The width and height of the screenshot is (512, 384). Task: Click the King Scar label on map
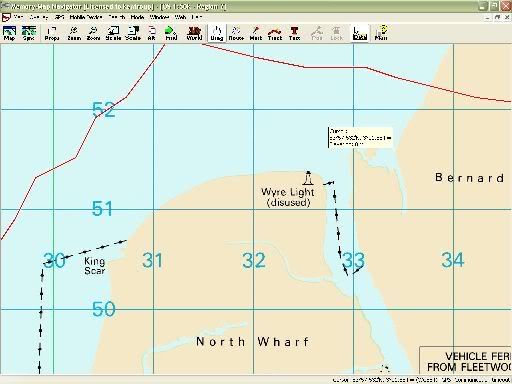pos(95,266)
